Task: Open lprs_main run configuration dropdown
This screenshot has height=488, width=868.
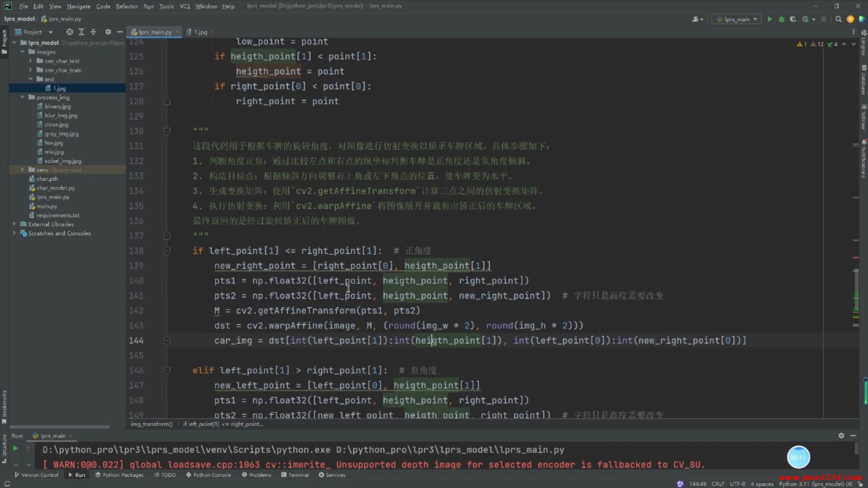Action: (x=737, y=19)
